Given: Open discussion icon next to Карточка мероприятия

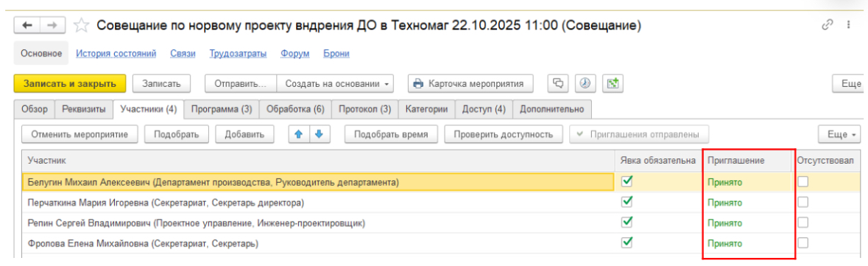Looking at the screenshot, I should pos(558,84).
